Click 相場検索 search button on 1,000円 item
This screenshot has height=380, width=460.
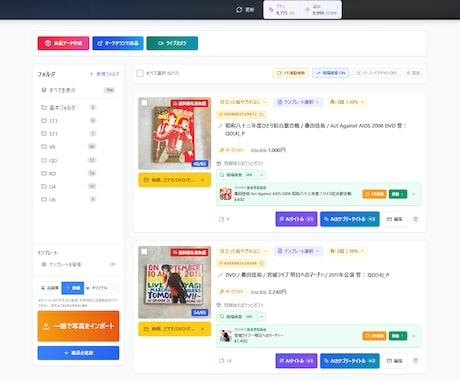click(237, 175)
